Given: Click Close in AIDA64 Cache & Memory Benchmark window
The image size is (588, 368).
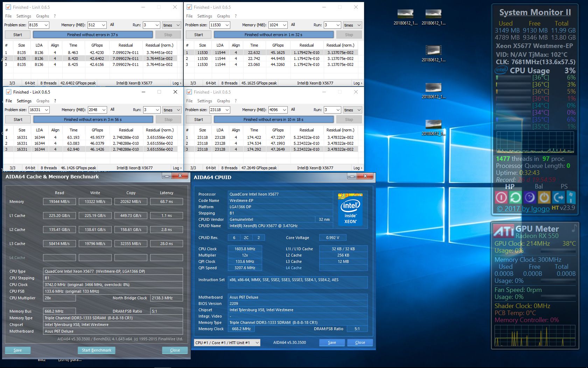Looking at the screenshot, I should [175, 350].
